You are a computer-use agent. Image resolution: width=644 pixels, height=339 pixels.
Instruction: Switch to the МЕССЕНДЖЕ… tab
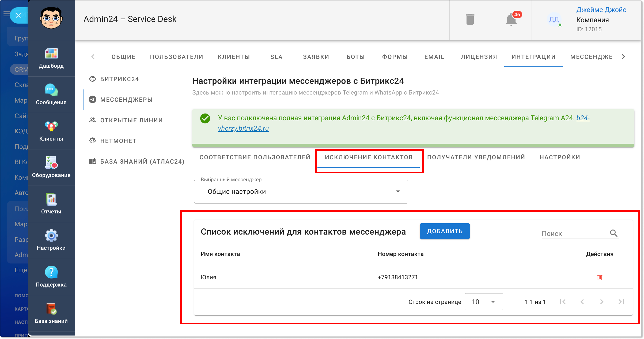[591, 57]
